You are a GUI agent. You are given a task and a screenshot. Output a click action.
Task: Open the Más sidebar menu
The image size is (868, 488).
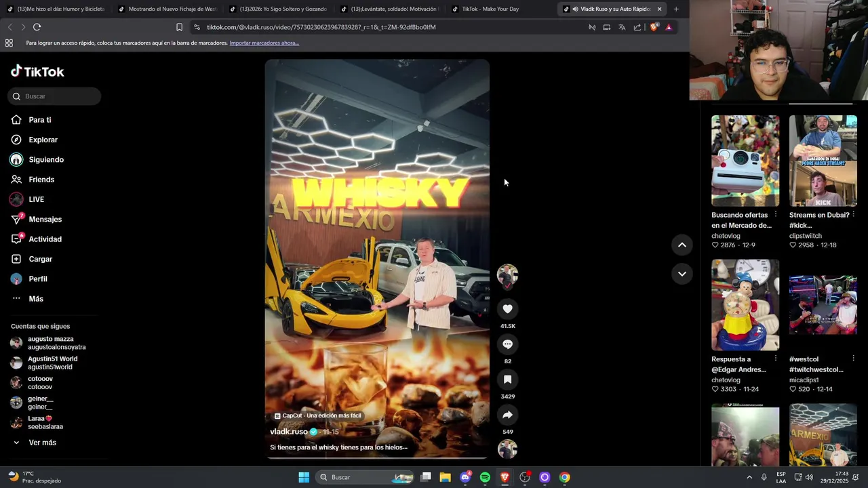27,299
